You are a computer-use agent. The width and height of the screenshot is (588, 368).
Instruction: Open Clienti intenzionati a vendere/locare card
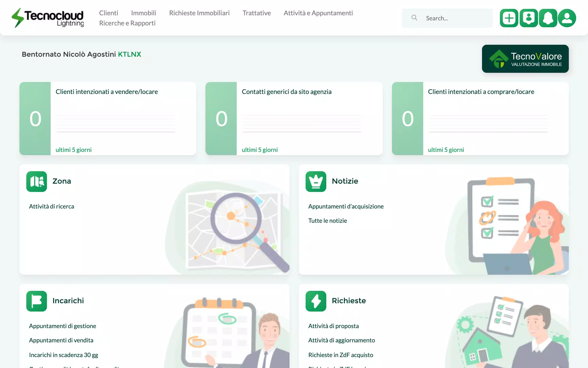[108, 119]
